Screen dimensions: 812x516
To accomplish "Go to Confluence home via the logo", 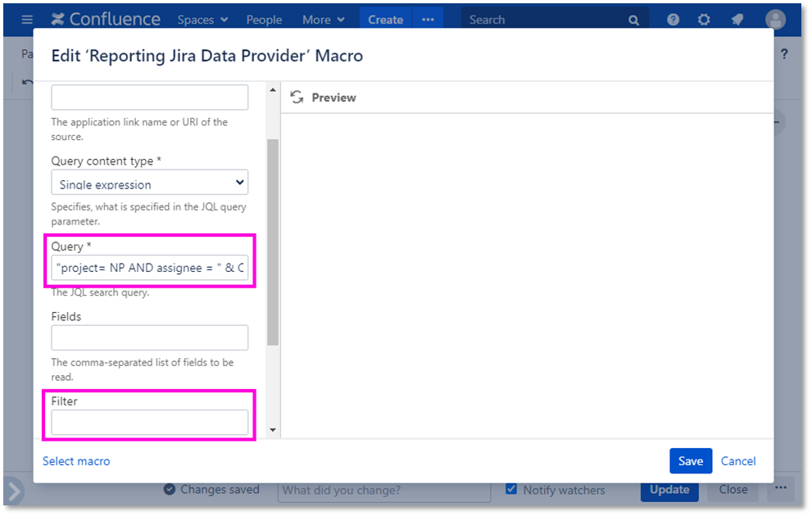I will point(107,19).
